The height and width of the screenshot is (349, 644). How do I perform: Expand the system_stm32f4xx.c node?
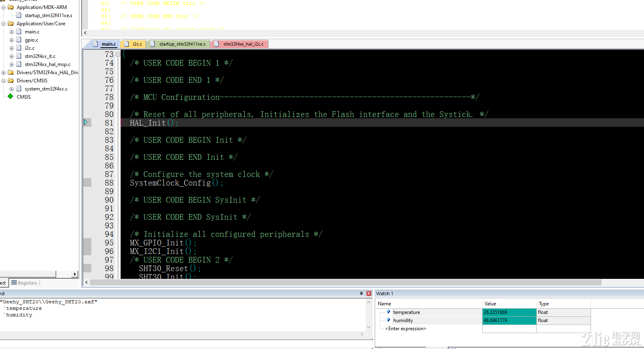pos(11,89)
